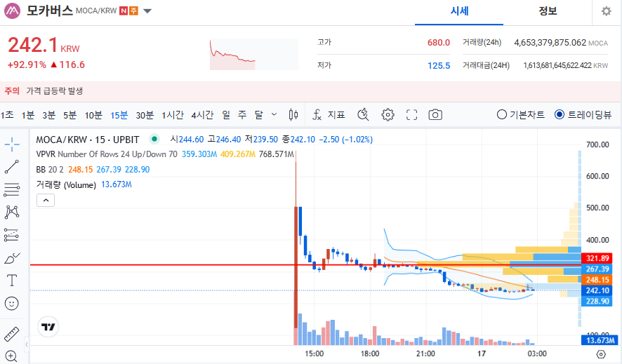Select the 10분 interval
This screenshot has width=622, height=364.
[x=93, y=115]
